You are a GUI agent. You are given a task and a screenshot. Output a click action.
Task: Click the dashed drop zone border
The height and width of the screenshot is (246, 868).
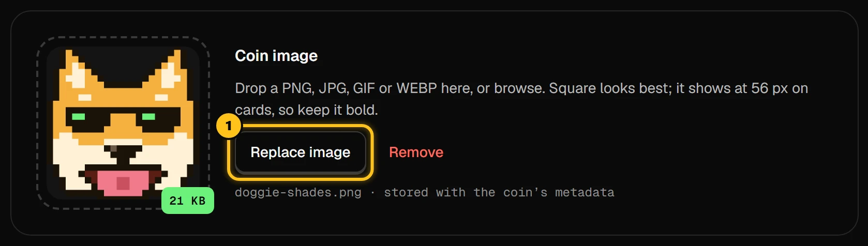[123, 37]
